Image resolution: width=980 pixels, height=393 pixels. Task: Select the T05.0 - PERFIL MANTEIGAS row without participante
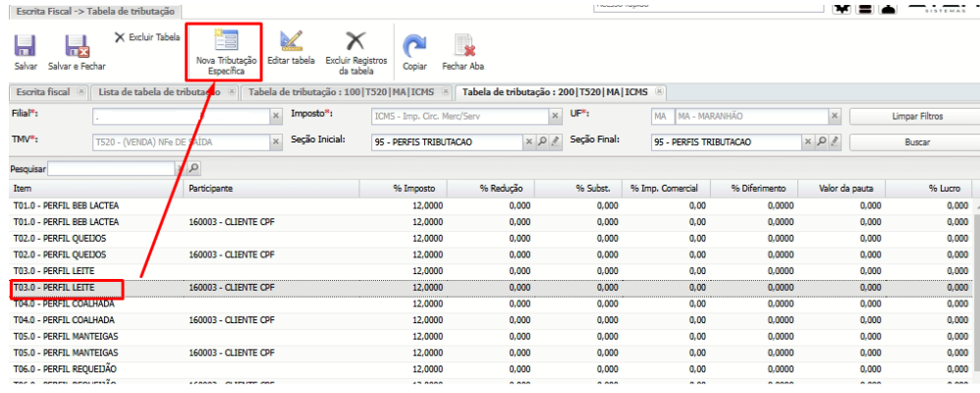(491, 336)
